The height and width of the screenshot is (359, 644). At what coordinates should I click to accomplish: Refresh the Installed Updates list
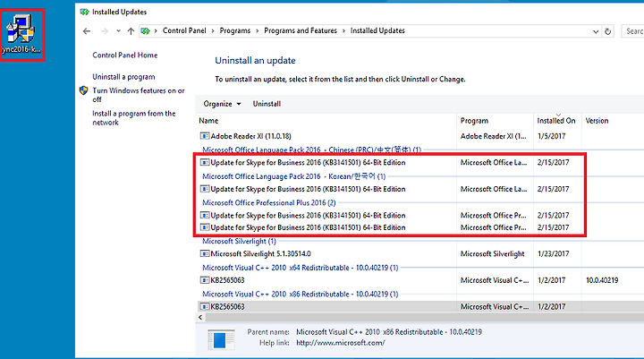click(608, 31)
